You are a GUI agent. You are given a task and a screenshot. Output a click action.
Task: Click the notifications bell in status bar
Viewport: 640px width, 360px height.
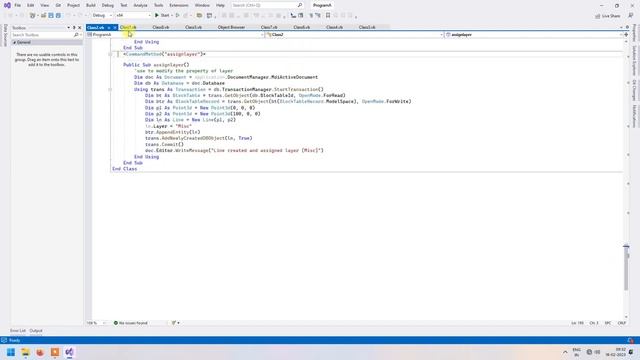pyautogui.click(x=631, y=340)
